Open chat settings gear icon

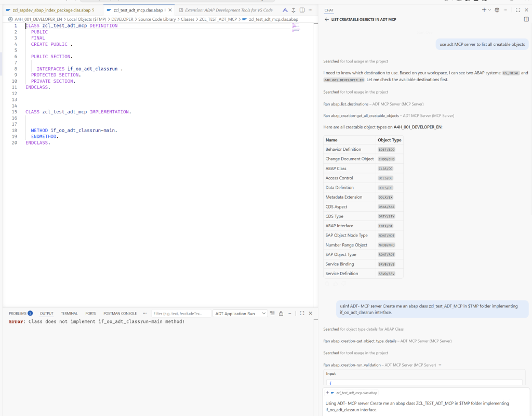tap(497, 10)
